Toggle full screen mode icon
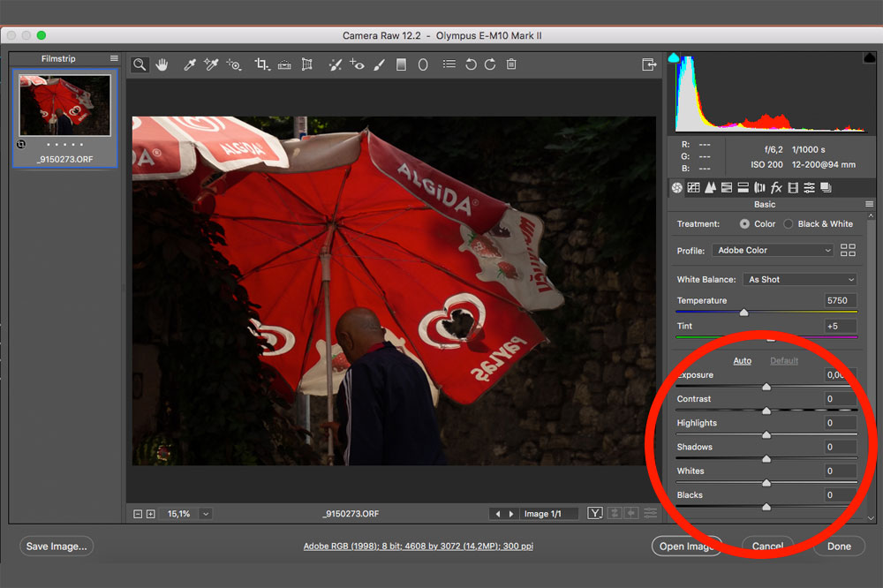This screenshot has height=588, width=883. tap(649, 64)
